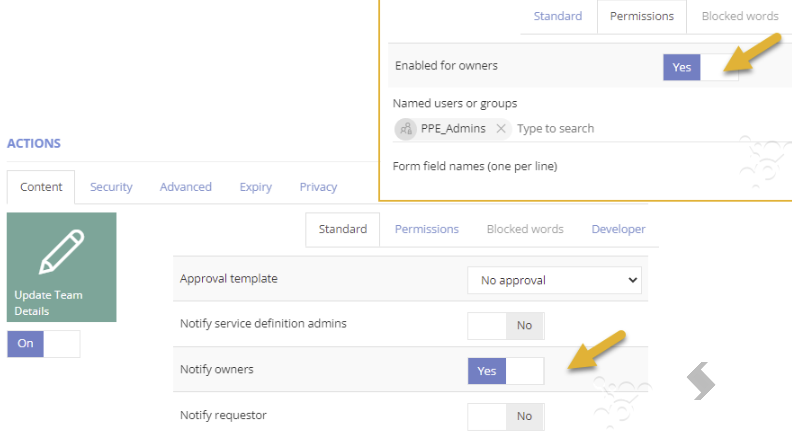Image resolution: width=792 pixels, height=440 pixels.
Task: Click Standard tab in the top panel
Action: 558,16
